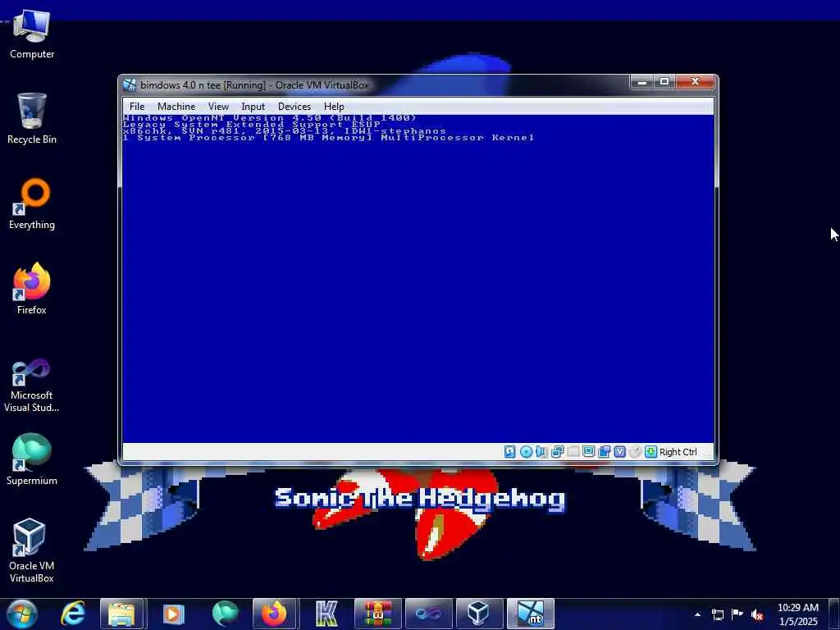Viewport: 840px width, 630px height.
Task: Open the Machine menu
Action: tap(176, 107)
